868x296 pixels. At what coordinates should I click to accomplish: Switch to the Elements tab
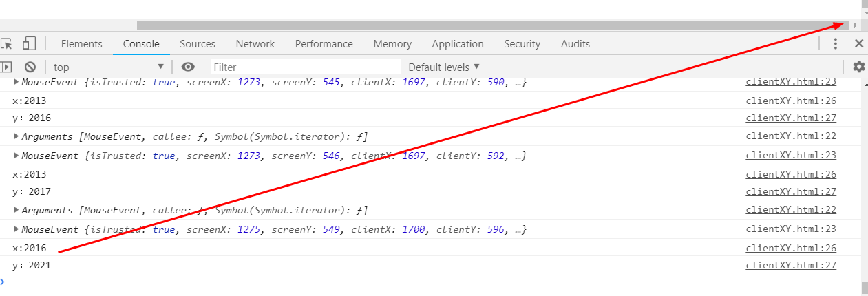[x=82, y=44]
